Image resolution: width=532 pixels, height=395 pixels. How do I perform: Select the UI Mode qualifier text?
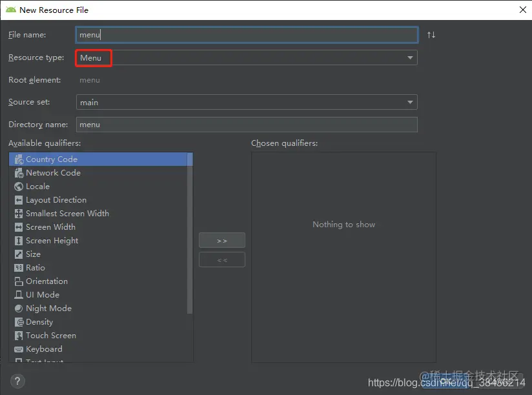click(x=43, y=295)
